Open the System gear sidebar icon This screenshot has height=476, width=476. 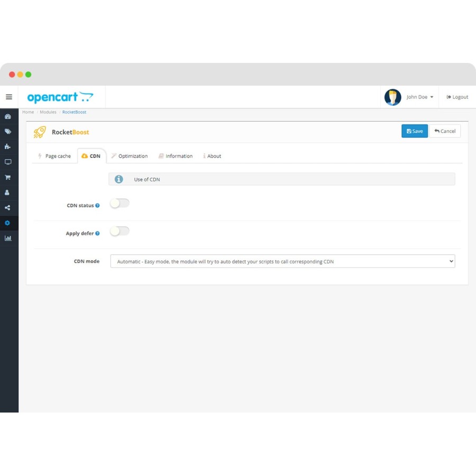pyautogui.click(x=8, y=223)
